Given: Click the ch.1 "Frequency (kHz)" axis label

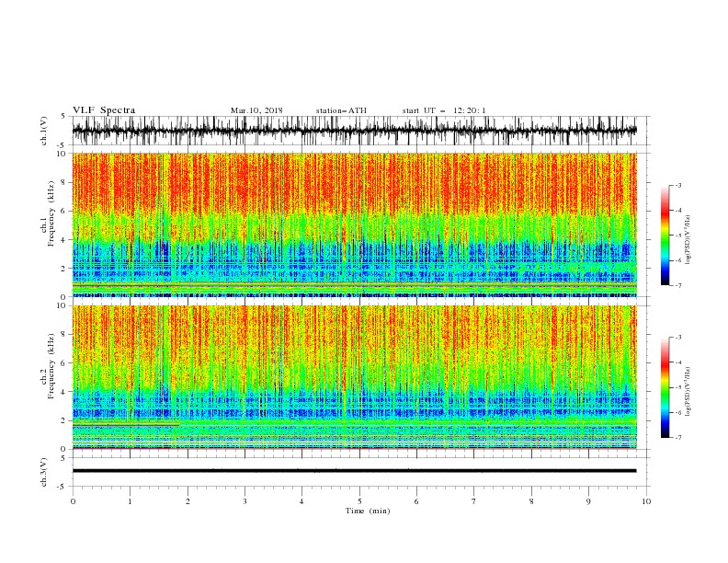Looking at the screenshot, I should pyautogui.click(x=51, y=213).
